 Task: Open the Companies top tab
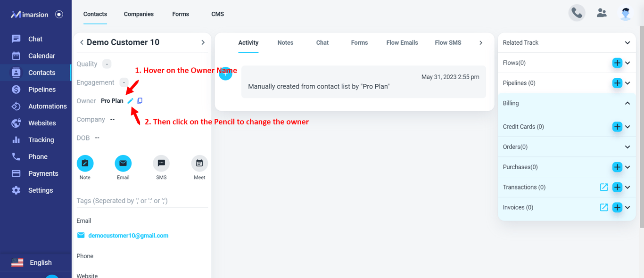pos(139,14)
